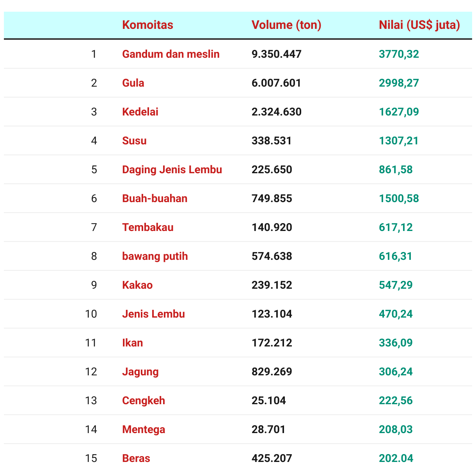Open the Cengkeh entry
Screen dimensions: 476x476
(144, 400)
